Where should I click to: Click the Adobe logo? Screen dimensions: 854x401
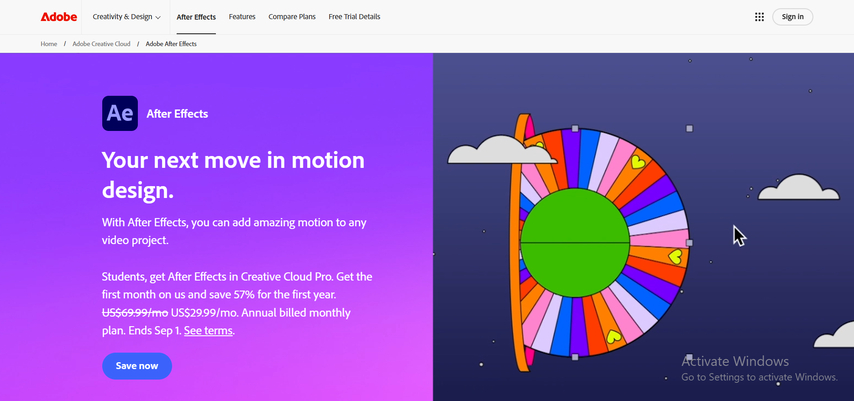pos(59,17)
